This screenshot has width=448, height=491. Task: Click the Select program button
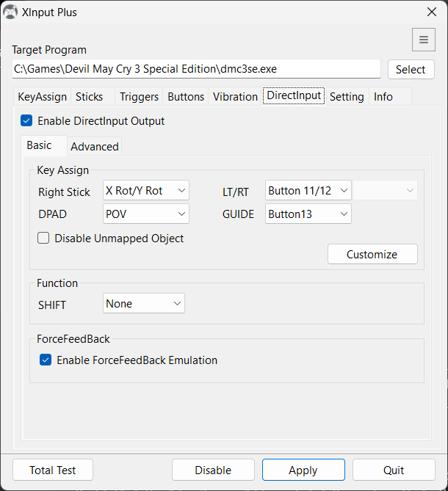411,70
